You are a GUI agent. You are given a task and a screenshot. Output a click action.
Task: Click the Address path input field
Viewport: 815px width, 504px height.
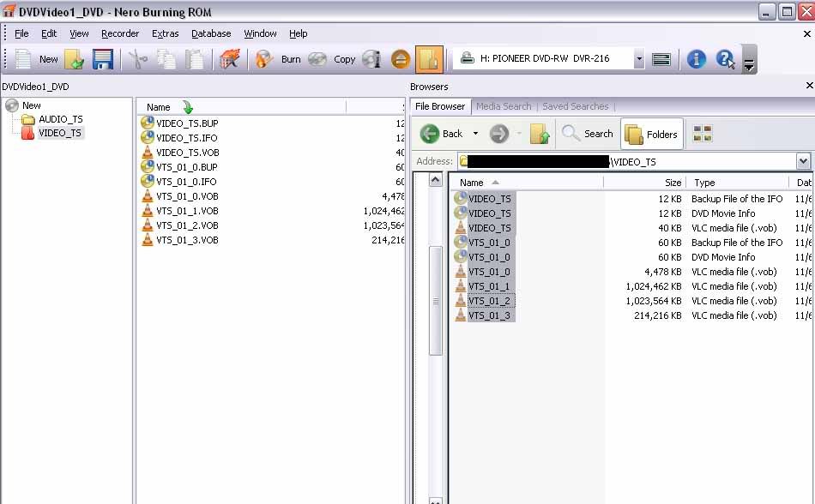[x=626, y=161]
